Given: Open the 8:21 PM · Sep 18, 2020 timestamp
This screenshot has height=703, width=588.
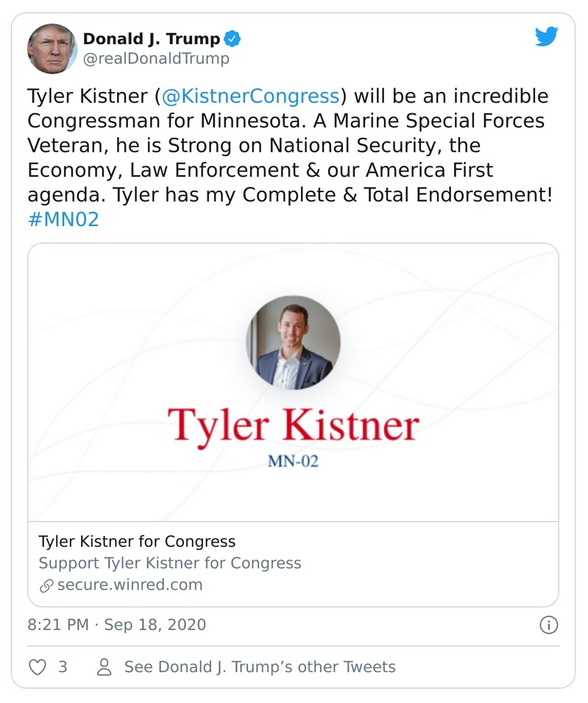Looking at the screenshot, I should point(117,625).
